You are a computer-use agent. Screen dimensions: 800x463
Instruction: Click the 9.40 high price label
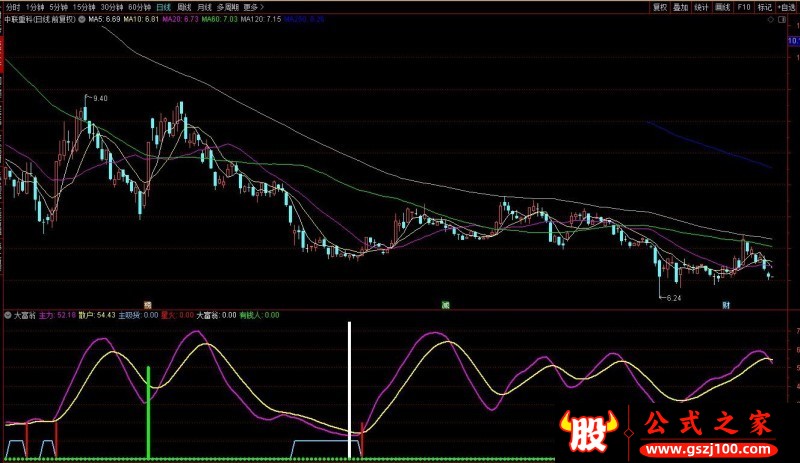pyautogui.click(x=100, y=98)
